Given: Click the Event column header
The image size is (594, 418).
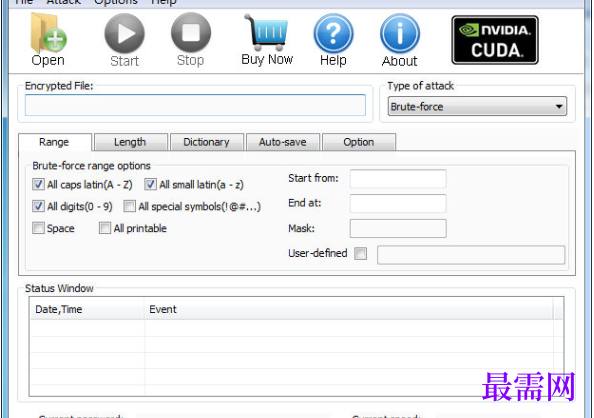Looking at the screenshot, I should 348,309.
